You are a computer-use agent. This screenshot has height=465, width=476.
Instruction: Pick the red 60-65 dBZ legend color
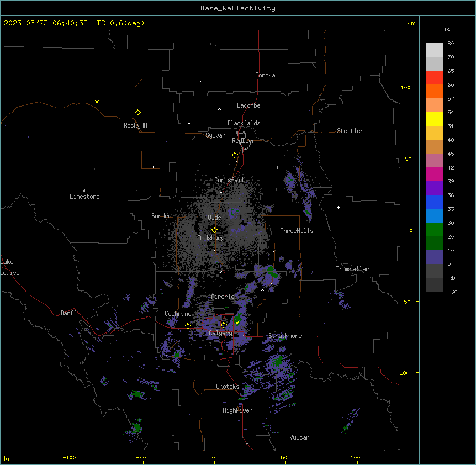[434, 77]
